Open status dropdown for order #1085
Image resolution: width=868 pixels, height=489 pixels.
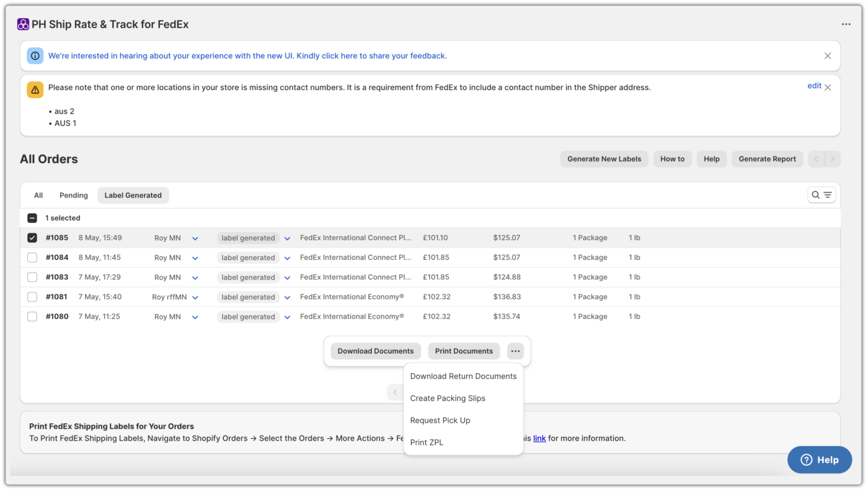[x=287, y=238]
